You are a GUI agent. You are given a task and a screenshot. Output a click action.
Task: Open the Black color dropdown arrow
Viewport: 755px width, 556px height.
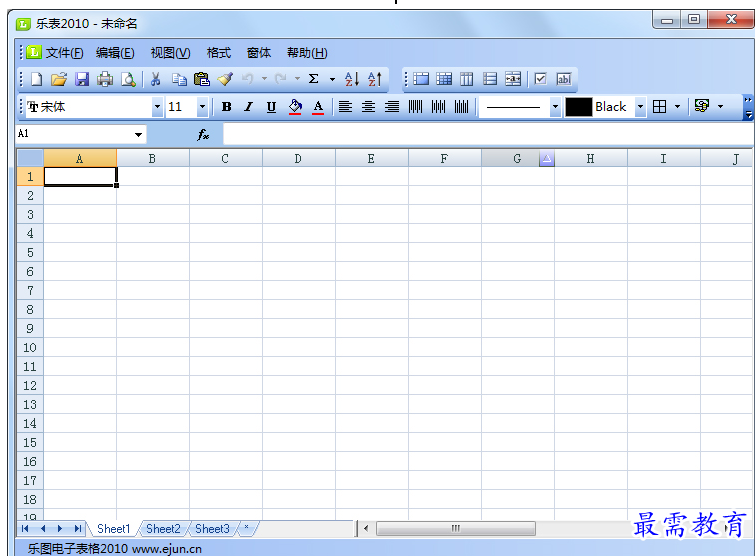click(640, 107)
